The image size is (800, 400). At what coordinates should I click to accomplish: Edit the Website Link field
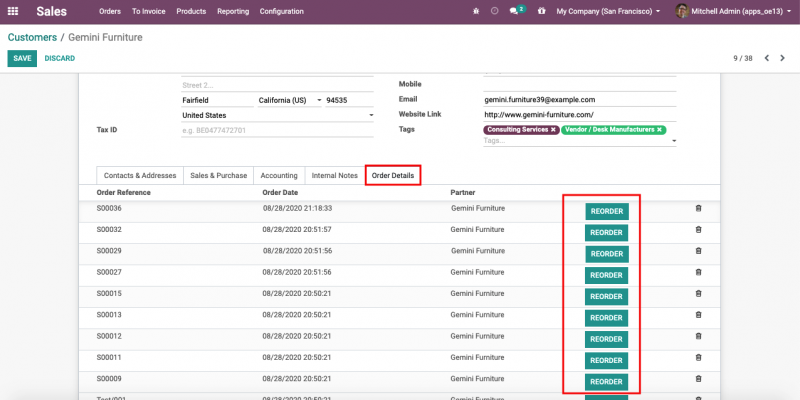click(580, 115)
